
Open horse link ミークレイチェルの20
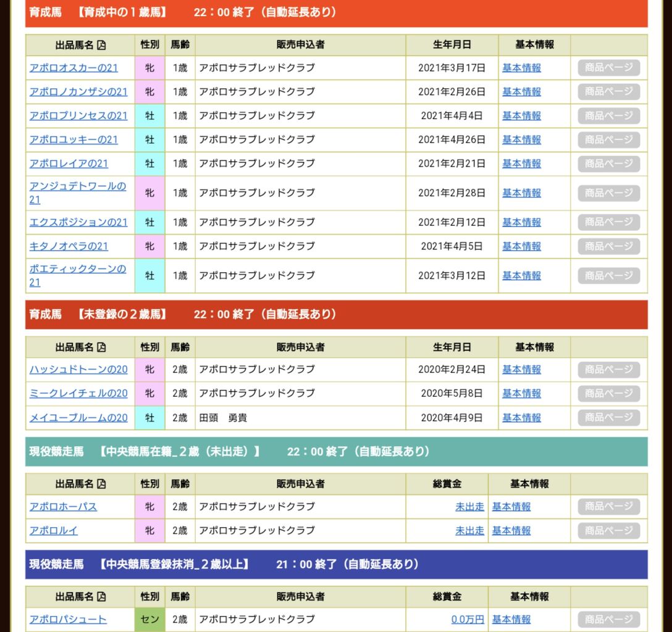tap(78, 393)
